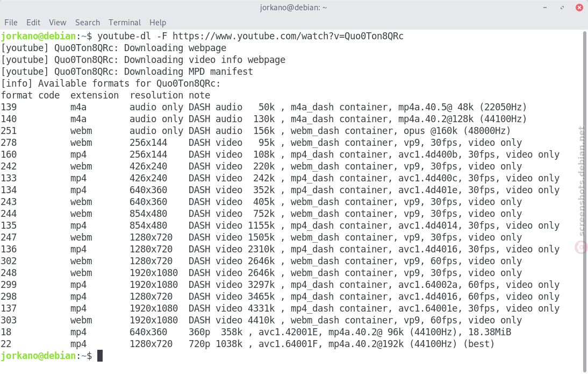The width and height of the screenshot is (588, 374).
Task: Click the 'mp4a.40.5@ 48k (22050Hz)' text
Action: (462, 107)
